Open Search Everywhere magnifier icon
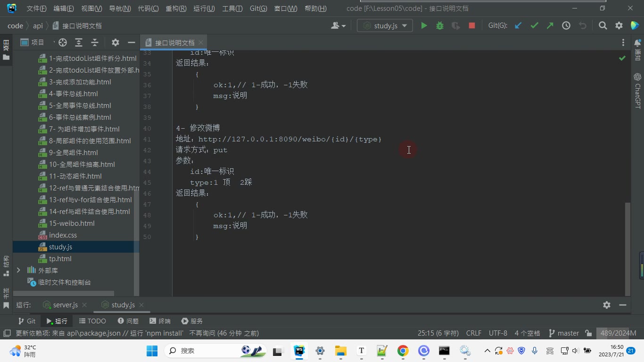The width and height of the screenshot is (644, 362). coord(603,26)
